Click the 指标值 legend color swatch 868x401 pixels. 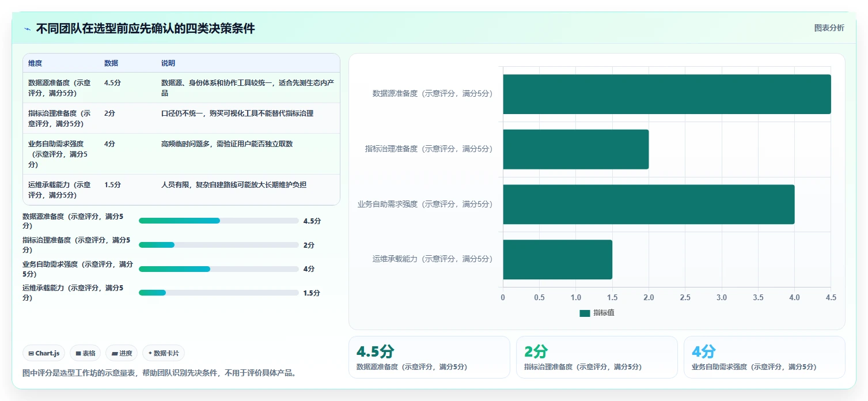tap(585, 313)
